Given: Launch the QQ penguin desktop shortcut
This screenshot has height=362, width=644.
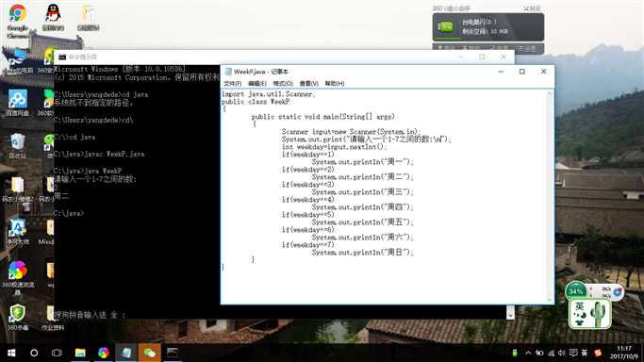Looking at the screenshot, I should (x=53, y=17).
